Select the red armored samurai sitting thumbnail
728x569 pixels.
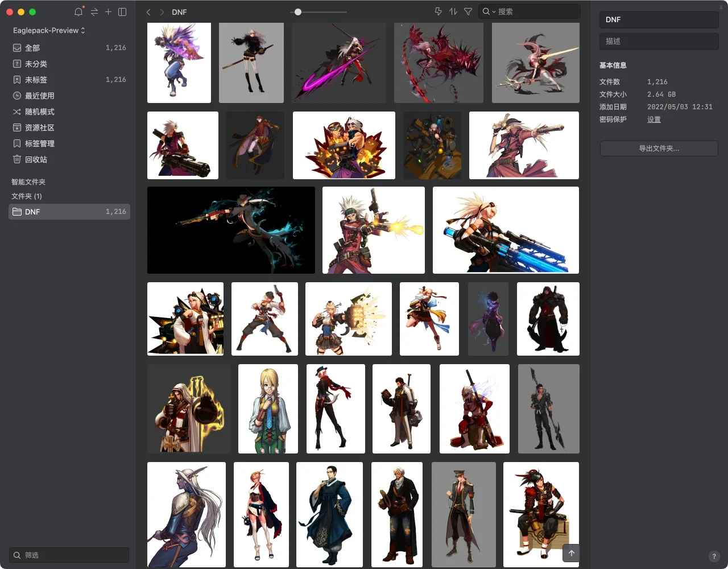click(x=541, y=514)
